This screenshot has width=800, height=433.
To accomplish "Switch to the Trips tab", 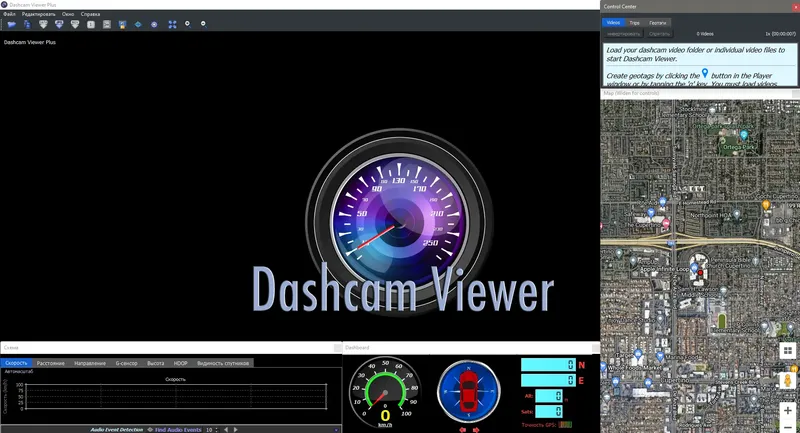I will coord(634,22).
